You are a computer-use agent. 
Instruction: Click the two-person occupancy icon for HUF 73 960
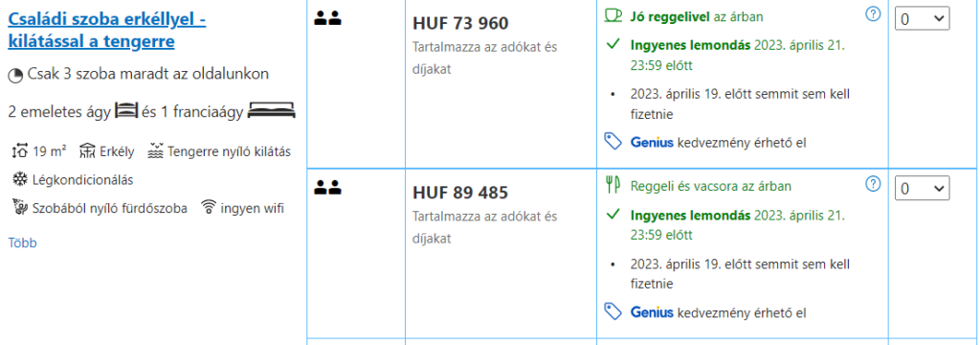click(327, 19)
